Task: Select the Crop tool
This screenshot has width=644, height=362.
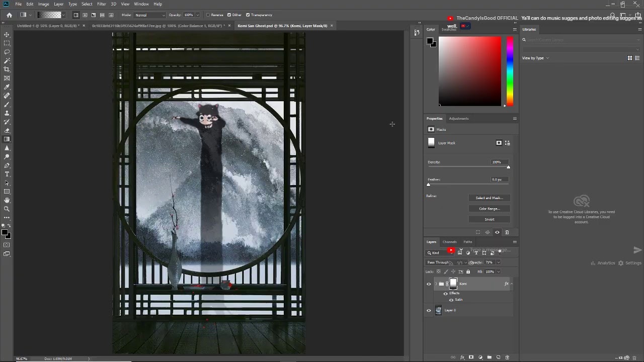Action: pos(7,69)
